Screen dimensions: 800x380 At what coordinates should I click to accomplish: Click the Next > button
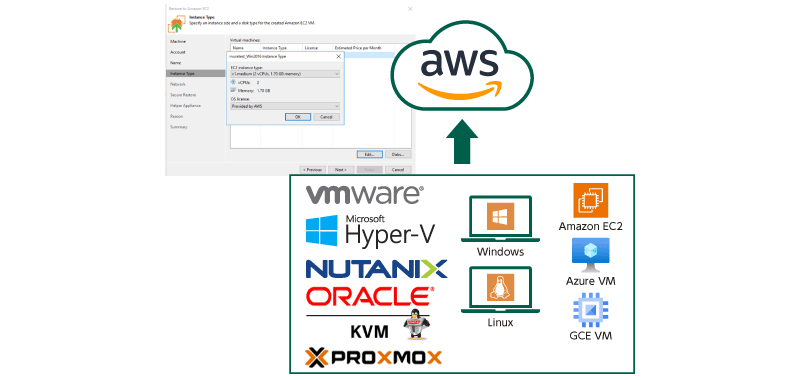tap(341, 169)
